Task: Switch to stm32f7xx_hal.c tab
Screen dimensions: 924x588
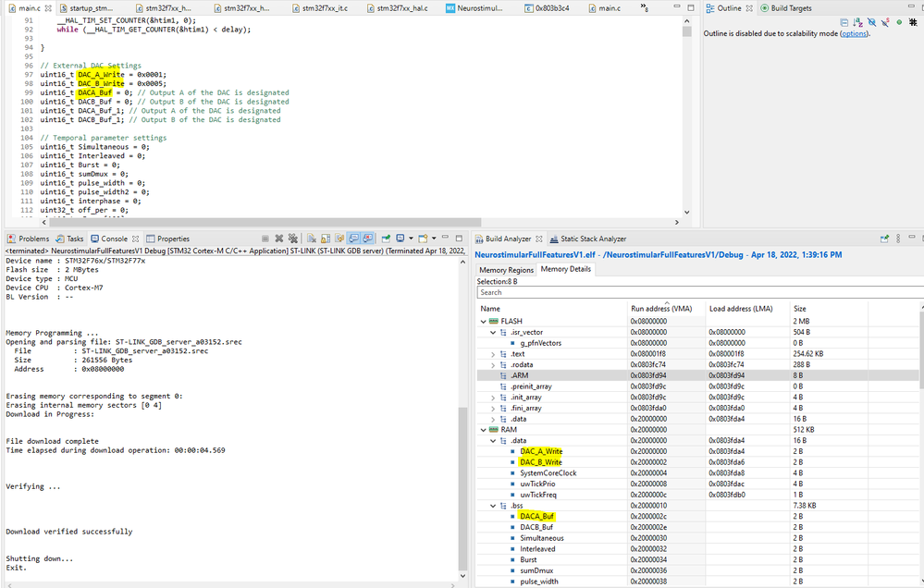Action: point(397,8)
